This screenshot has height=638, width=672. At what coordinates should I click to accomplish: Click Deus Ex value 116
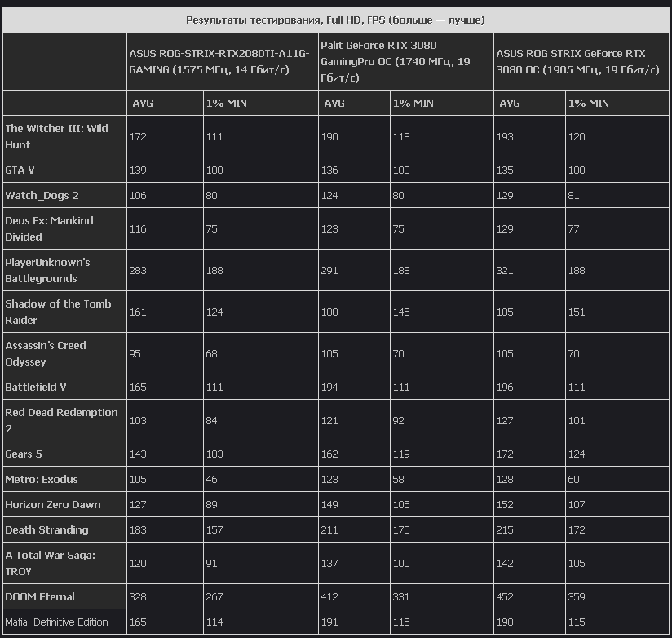pos(138,229)
